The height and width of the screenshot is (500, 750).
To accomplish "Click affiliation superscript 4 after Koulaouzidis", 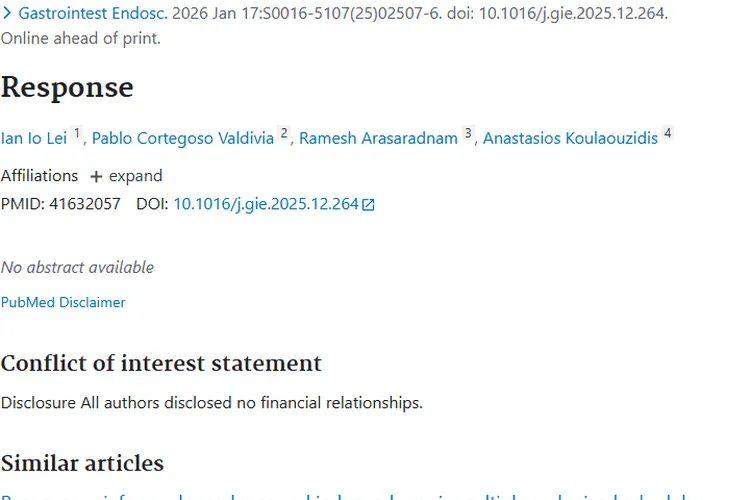I will pyautogui.click(x=668, y=134).
